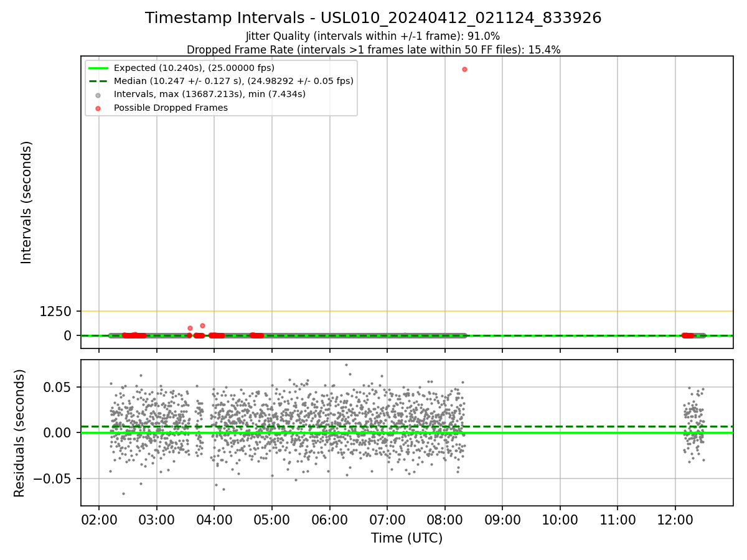Click the "Time (UTC)" x-axis label
The height and width of the screenshot is (560, 747).
(x=406, y=538)
